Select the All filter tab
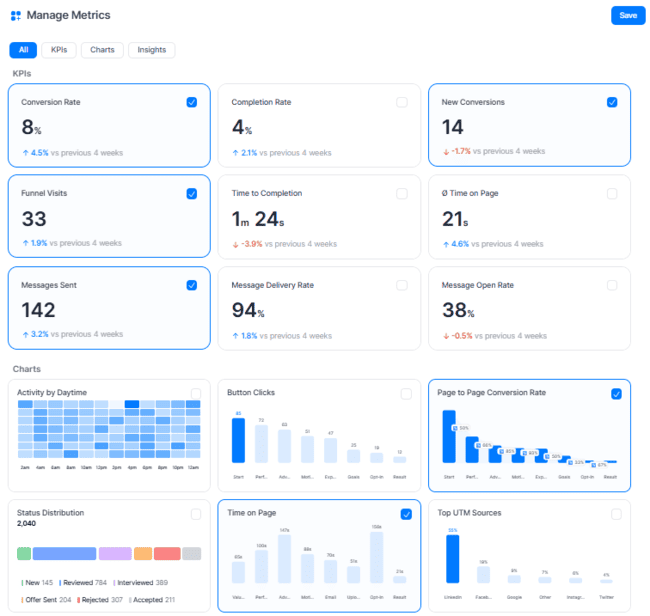Viewport: 650px width, 616px height. pos(23,50)
